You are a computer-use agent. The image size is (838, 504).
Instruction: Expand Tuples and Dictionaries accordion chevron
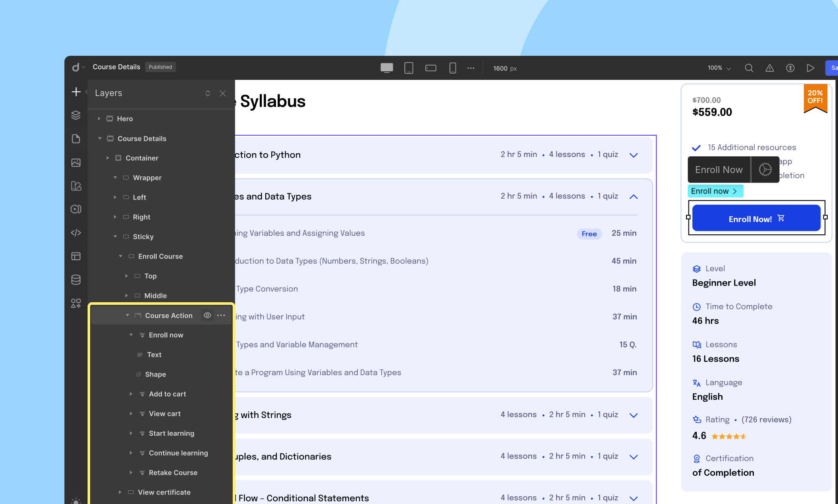tap(634, 457)
